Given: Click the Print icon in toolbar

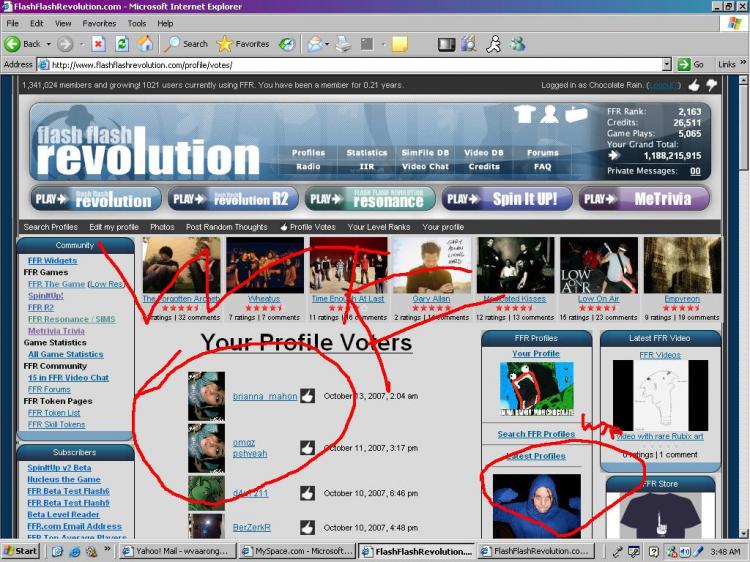Looking at the screenshot, I should coord(343,44).
